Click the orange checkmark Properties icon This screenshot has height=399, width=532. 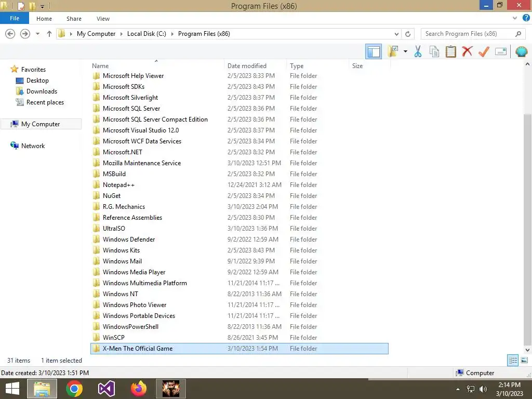(x=484, y=51)
